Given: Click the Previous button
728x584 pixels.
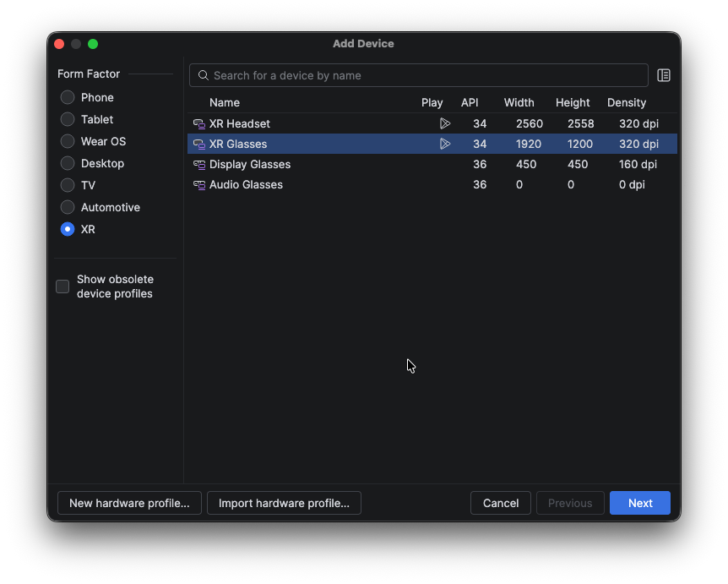Looking at the screenshot, I should click(x=570, y=503).
